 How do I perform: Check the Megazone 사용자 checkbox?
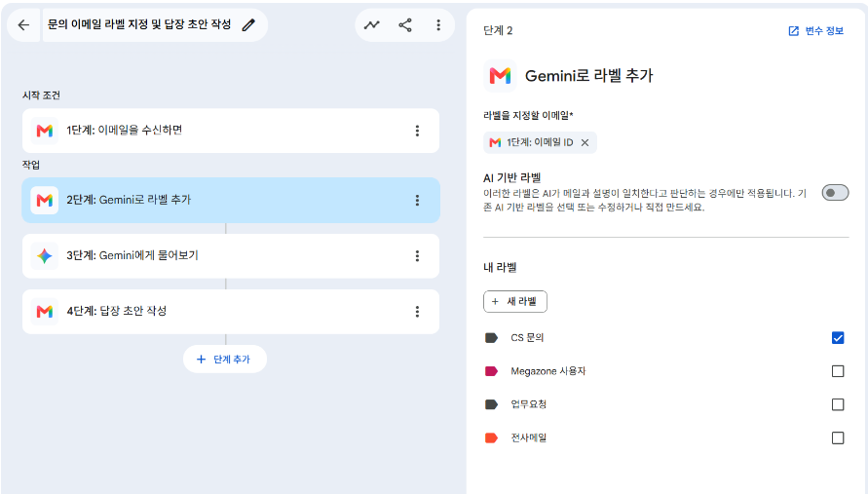[x=838, y=371]
